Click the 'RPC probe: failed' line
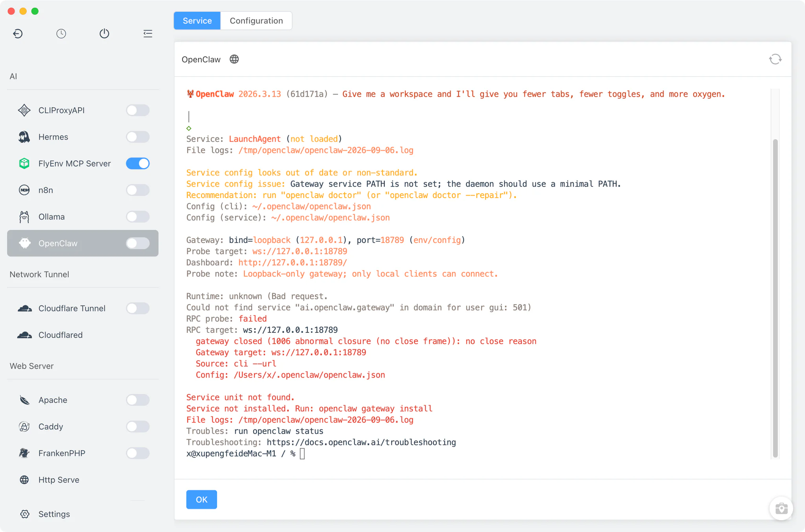Viewport: 805px width, 532px height. (226, 319)
